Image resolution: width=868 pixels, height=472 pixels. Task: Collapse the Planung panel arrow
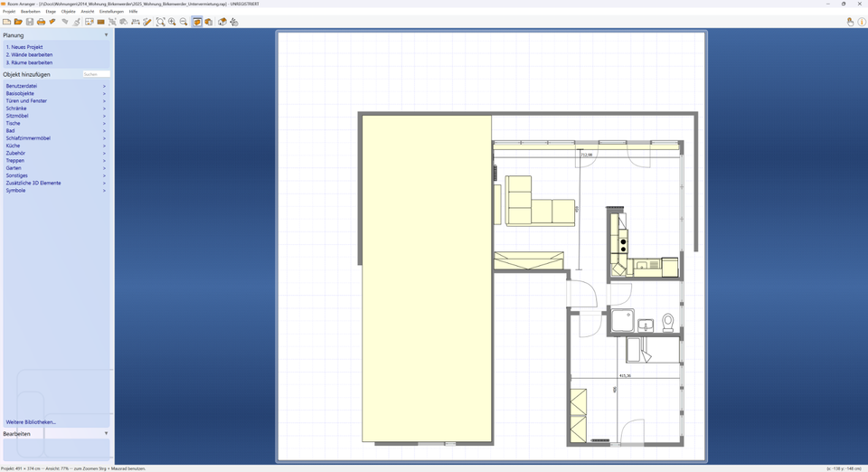(x=106, y=35)
